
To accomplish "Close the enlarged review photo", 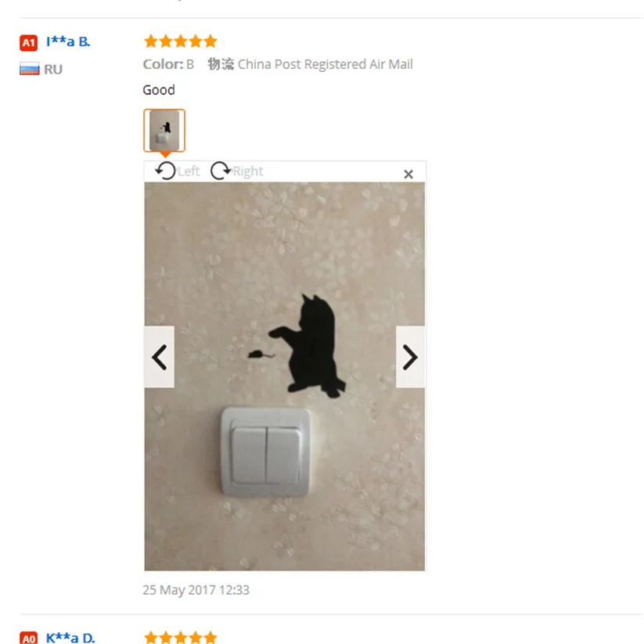I will pos(408,174).
